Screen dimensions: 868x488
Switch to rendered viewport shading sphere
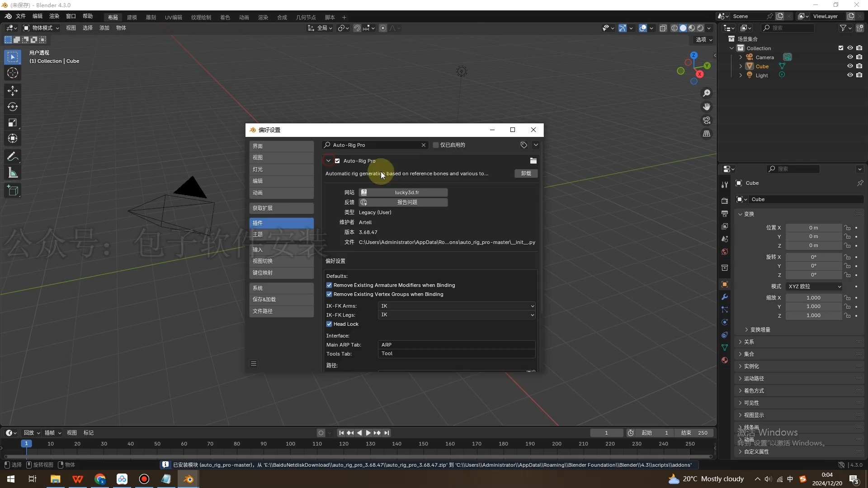click(700, 28)
